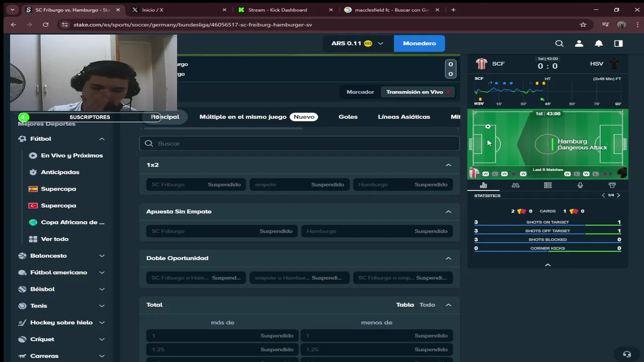Screen dimensions: 644x362
Task: Click the match momentum timeline graph
Action: [x=547, y=91]
